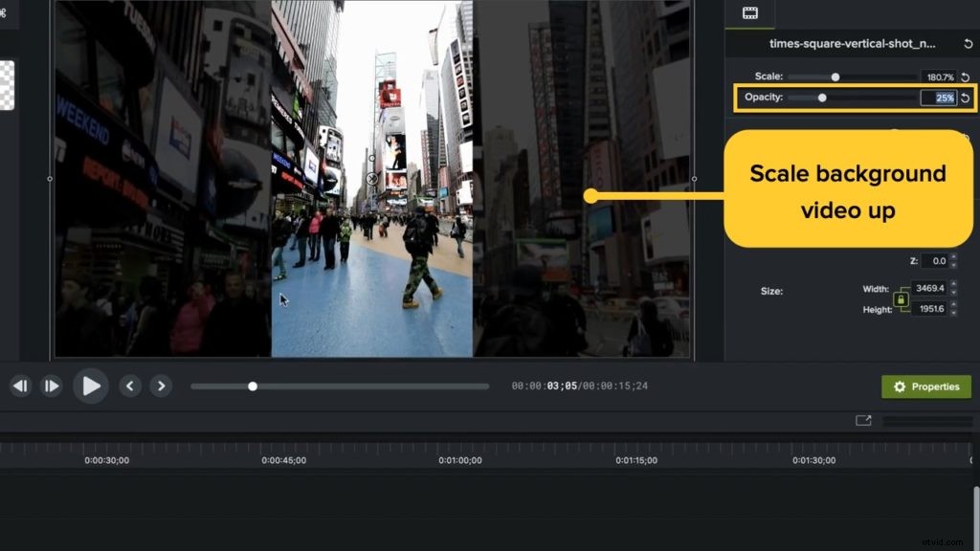Step backward one frame

(x=20, y=385)
